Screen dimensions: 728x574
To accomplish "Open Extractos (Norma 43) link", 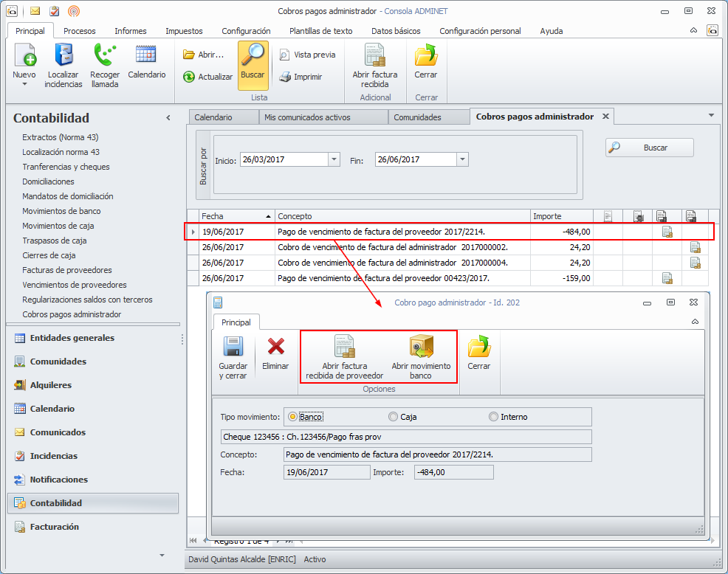I will [x=61, y=137].
